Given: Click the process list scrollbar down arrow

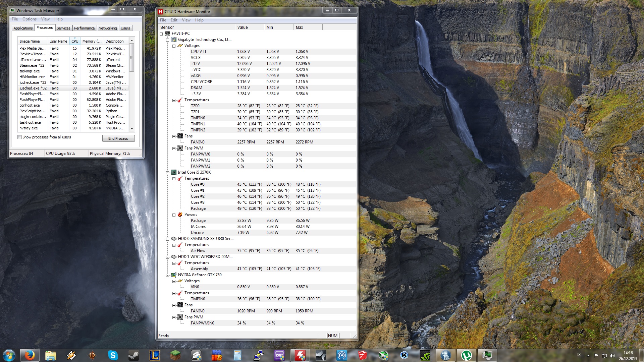Looking at the screenshot, I should (x=131, y=129).
